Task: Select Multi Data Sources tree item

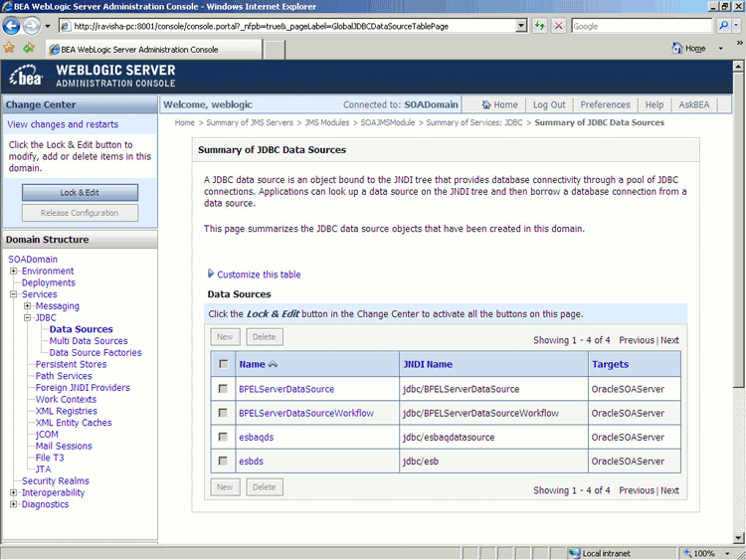Action: pyautogui.click(x=89, y=340)
